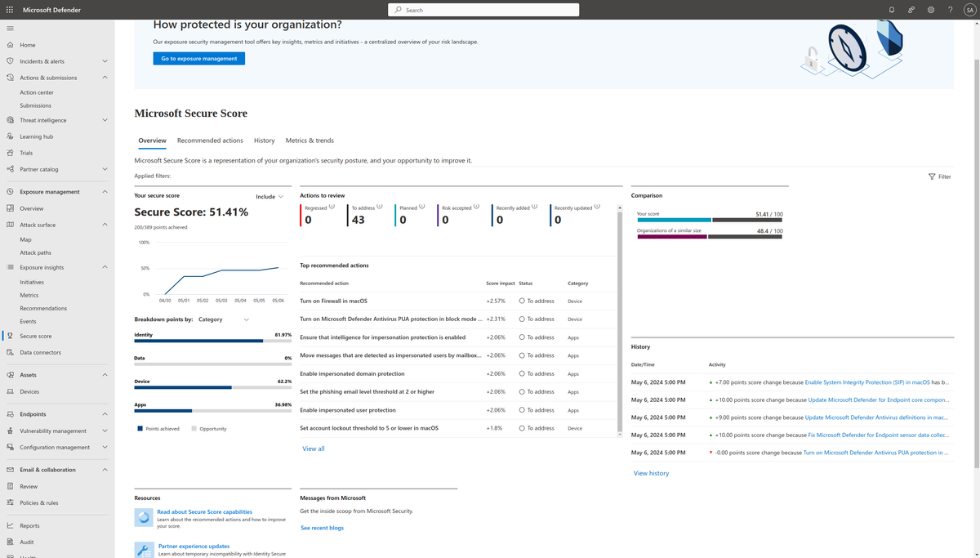Select the Secure score sidebar icon

[x=9, y=335]
